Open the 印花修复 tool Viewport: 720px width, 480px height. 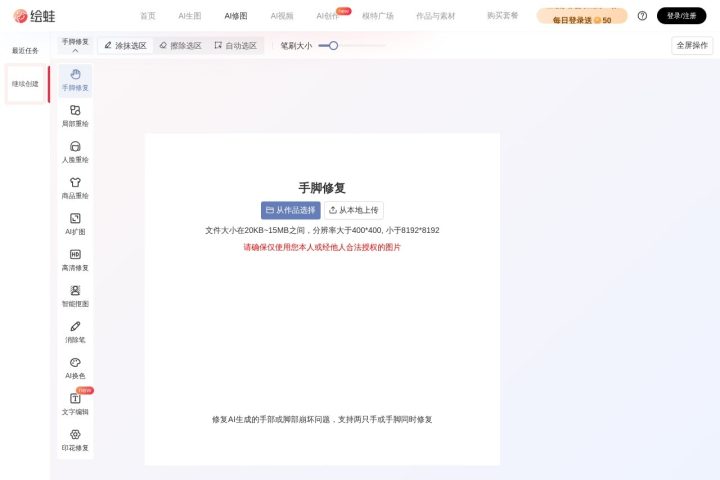coord(75,440)
